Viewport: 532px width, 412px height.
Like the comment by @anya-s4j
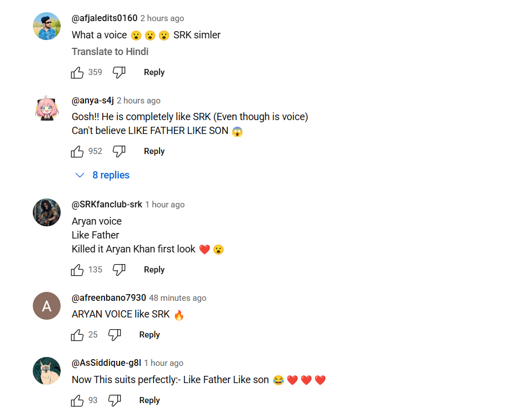[77, 151]
